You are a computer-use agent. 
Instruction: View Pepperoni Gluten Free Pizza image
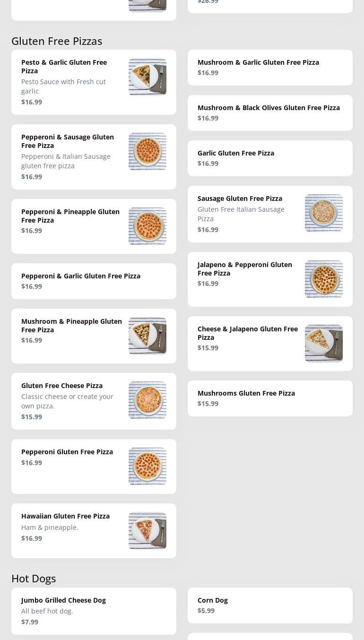[x=147, y=467]
